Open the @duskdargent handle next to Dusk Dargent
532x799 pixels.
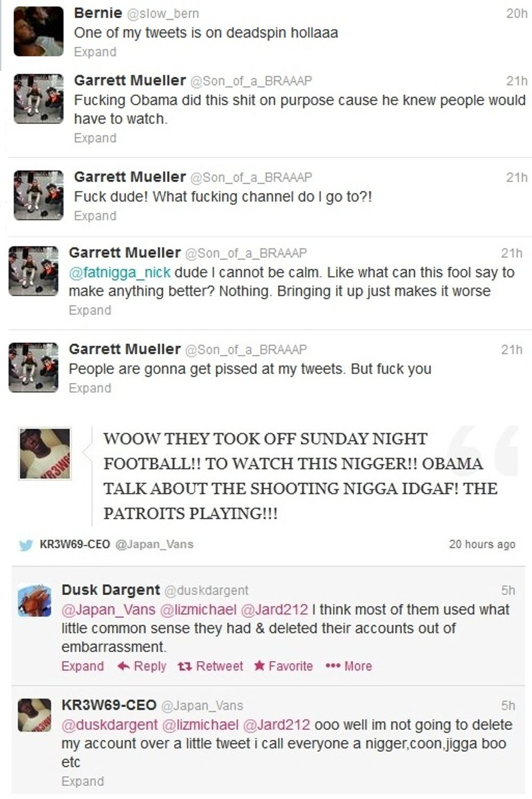pyautogui.click(x=206, y=590)
